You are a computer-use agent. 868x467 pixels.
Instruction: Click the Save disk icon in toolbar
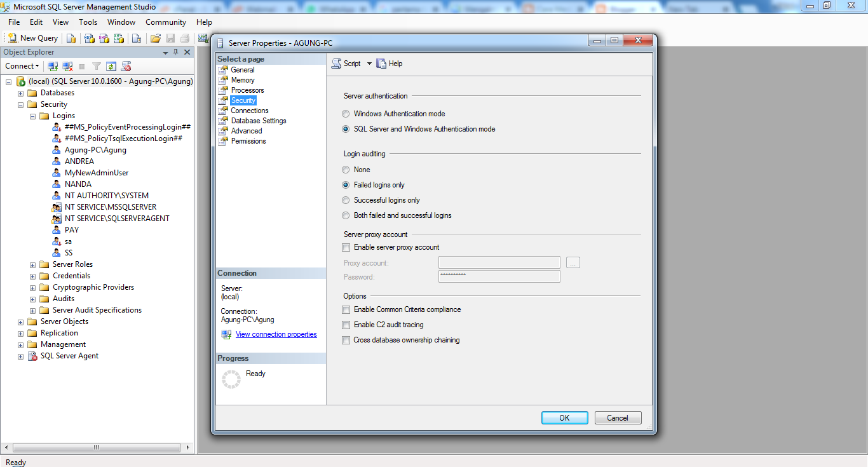pyautogui.click(x=170, y=38)
